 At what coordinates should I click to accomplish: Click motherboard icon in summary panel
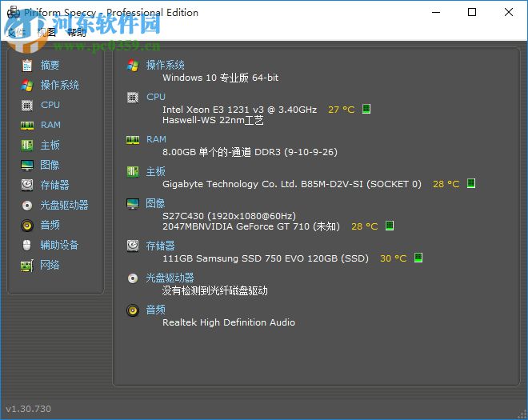coord(133,172)
